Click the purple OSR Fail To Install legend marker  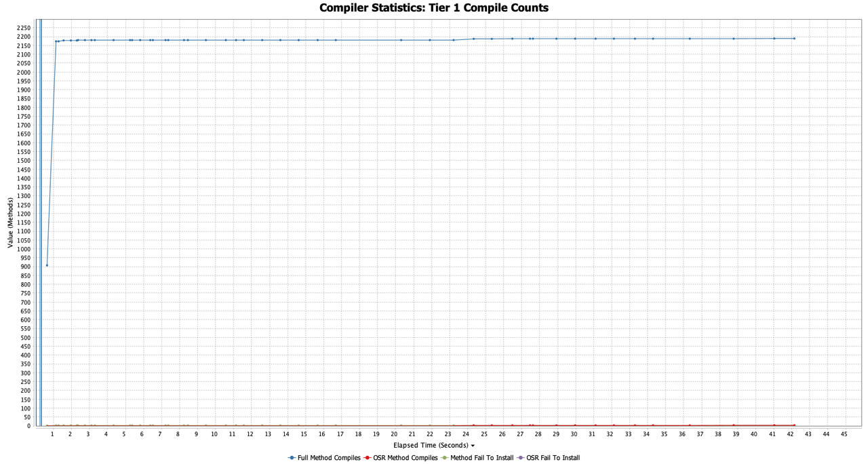[x=521, y=458]
